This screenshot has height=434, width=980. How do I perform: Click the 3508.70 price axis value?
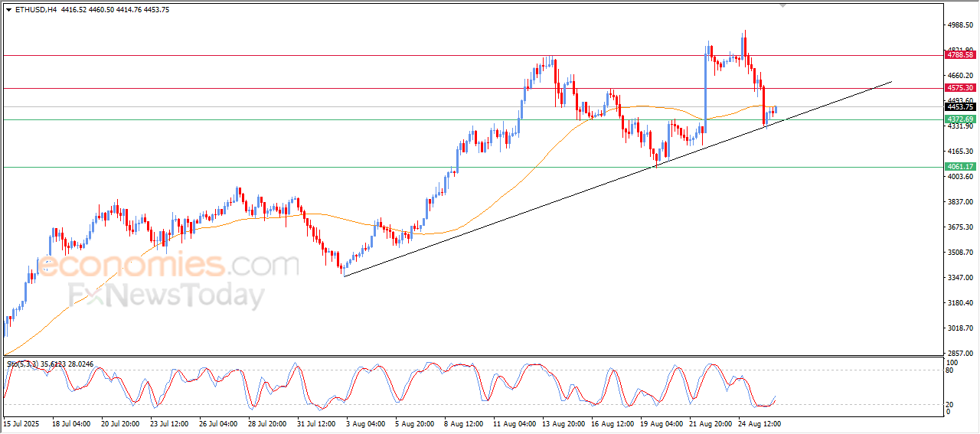[x=960, y=252]
